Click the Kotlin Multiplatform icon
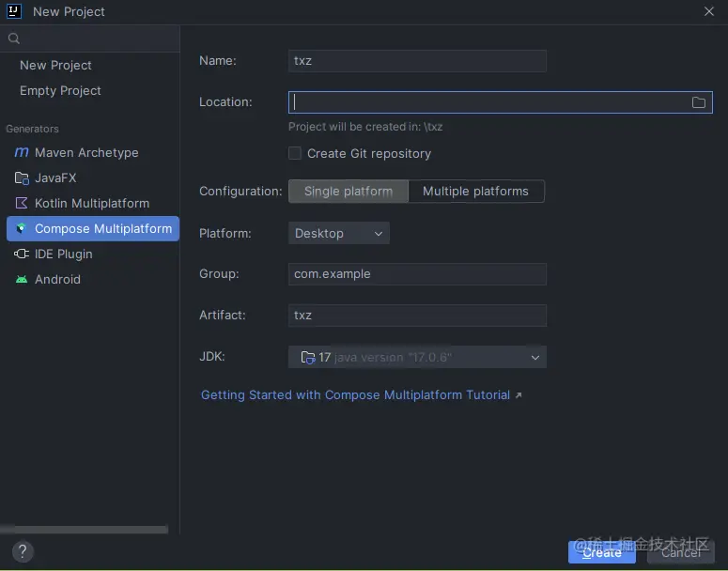728x571 pixels. click(x=22, y=204)
